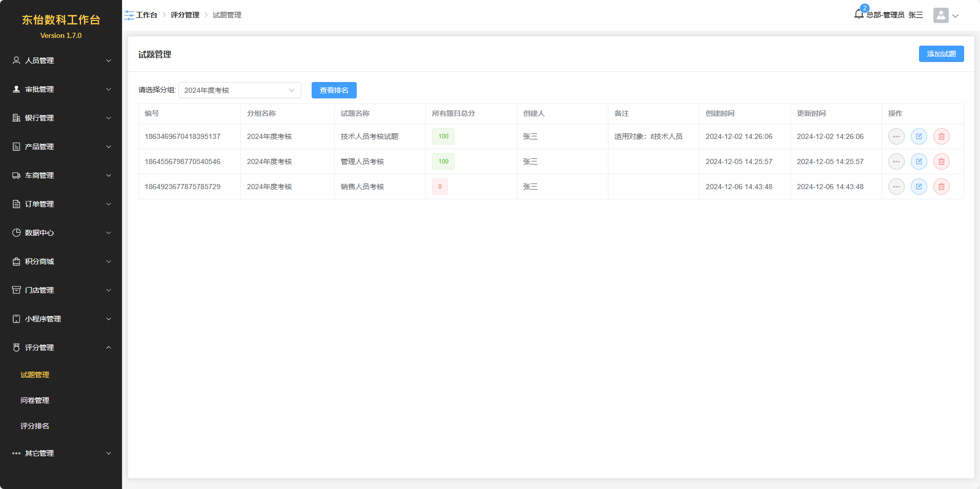Image resolution: width=980 pixels, height=489 pixels.
Task: Click delete icon for 技术人员考核试题 row
Action: point(941,136)
